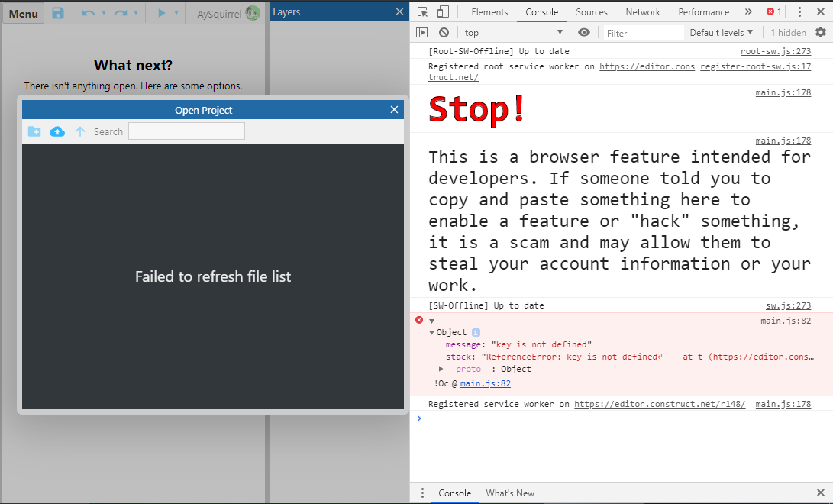Open the 'top' frame context dropdown
Screen dimensions: 833x504
coord(513,32)
